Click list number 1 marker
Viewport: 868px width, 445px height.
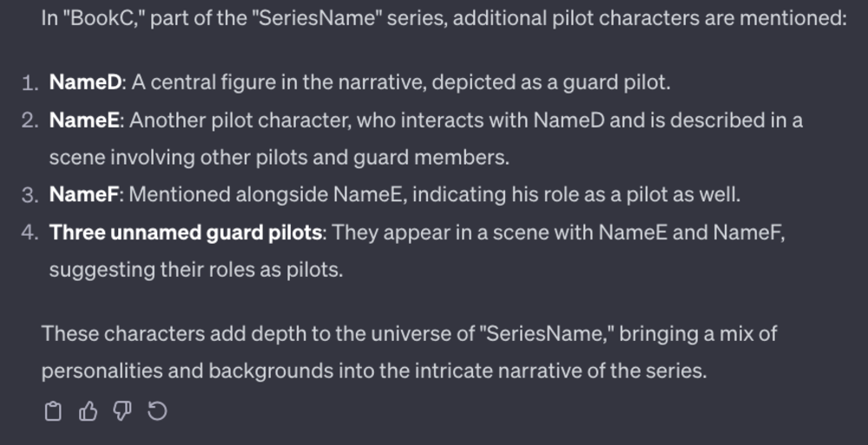click(x=30, y=83)
